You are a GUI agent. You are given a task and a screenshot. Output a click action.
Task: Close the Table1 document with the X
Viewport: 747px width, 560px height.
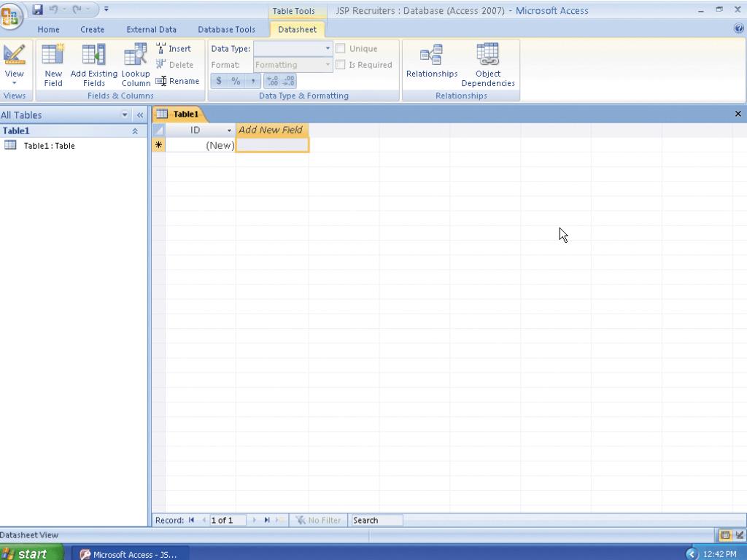point(738,114)
